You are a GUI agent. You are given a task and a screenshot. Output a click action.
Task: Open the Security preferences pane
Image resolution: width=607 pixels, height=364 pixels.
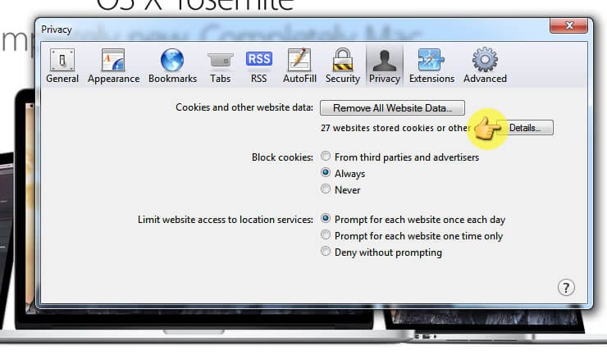click(x=343, y=66)
